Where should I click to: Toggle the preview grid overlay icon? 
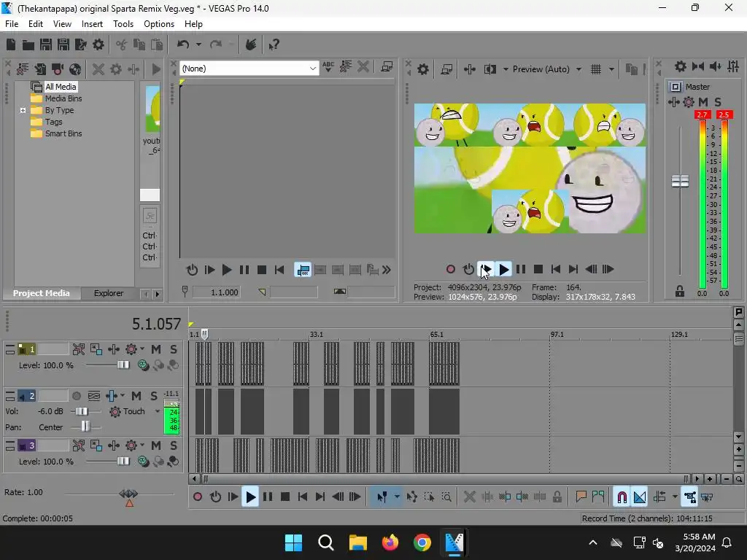coord(596,69)
